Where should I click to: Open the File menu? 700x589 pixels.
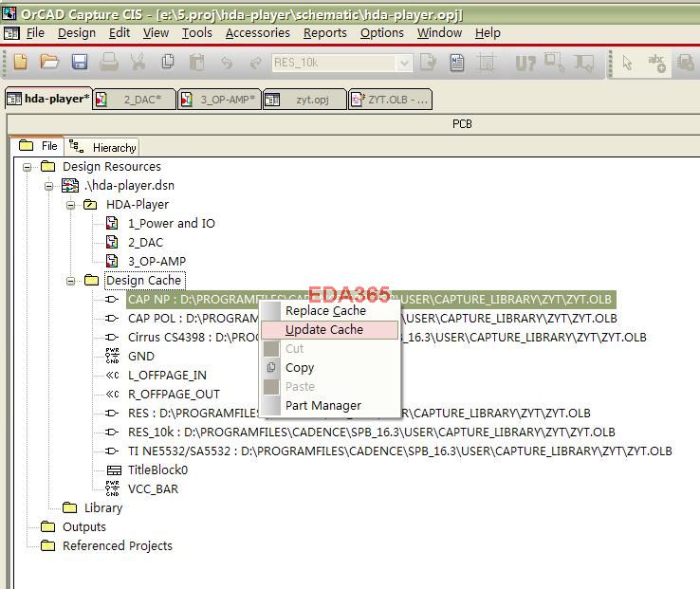(35, 33)
